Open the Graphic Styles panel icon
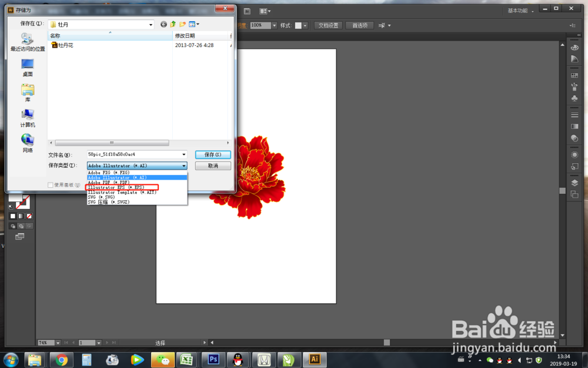The height and width of the screenshot is (368, 588). [x=574, y=167]
